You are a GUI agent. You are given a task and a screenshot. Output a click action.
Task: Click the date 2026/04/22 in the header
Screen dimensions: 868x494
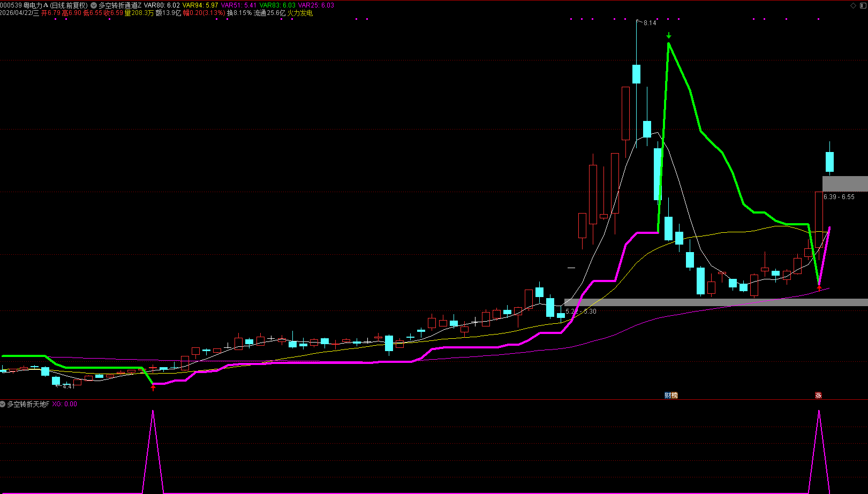[x=16, y=13]
